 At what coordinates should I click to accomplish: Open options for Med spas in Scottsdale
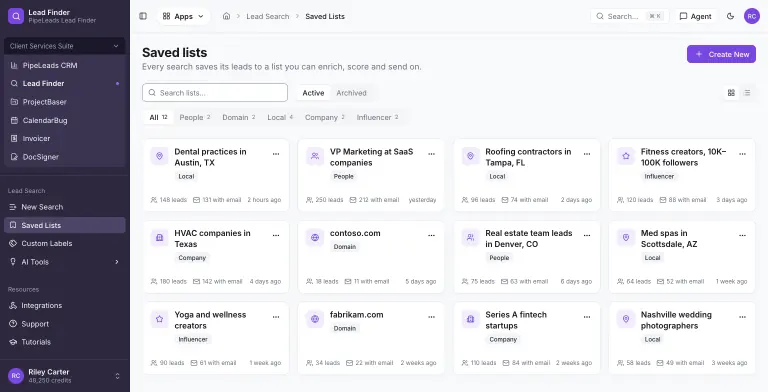tap(743, 235)
